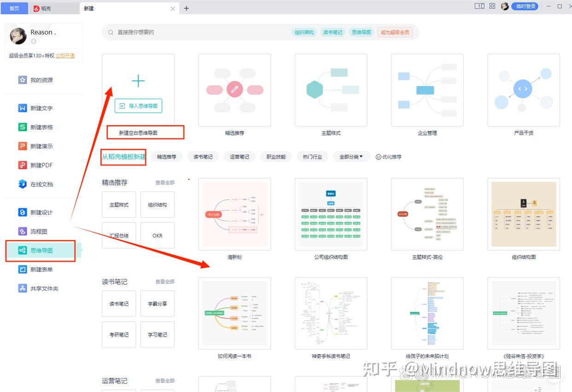Viewport: 572px width, 392px height.
Task: Open the 清新粉 template
Action: pyautogui.click(x=234, y=214)
